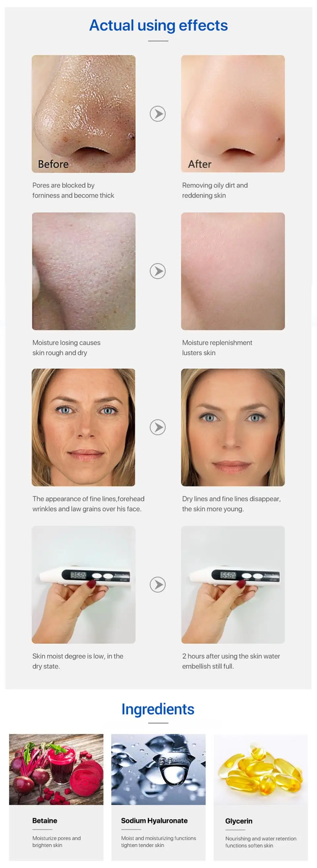Click the arrow icon between the woman face photos
The image size is (317, 868).
tap(158, 427)
